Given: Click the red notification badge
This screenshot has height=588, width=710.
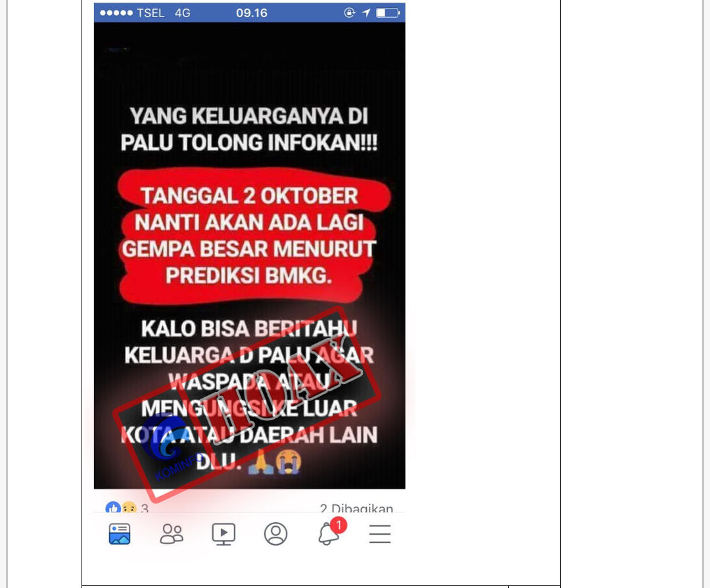Looking at the screenshot, I should click(x=339, y=526).
